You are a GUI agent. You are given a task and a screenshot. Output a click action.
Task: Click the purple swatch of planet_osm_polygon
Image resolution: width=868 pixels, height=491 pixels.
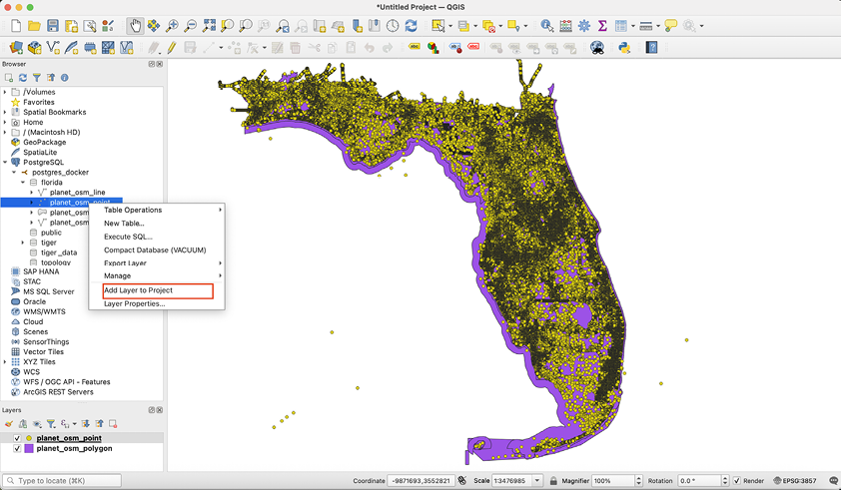tap(29, 448)
